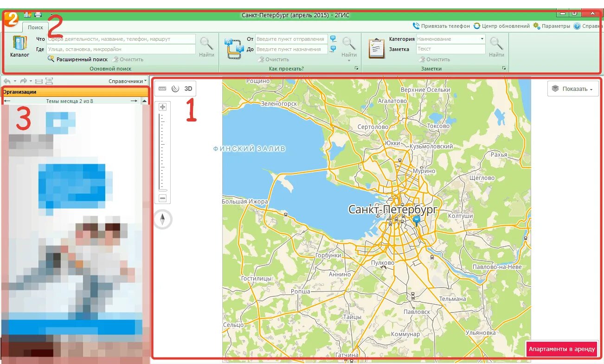Click the compass rotation control
Viewport: 604px width, 364px height.
coord(163,219)
